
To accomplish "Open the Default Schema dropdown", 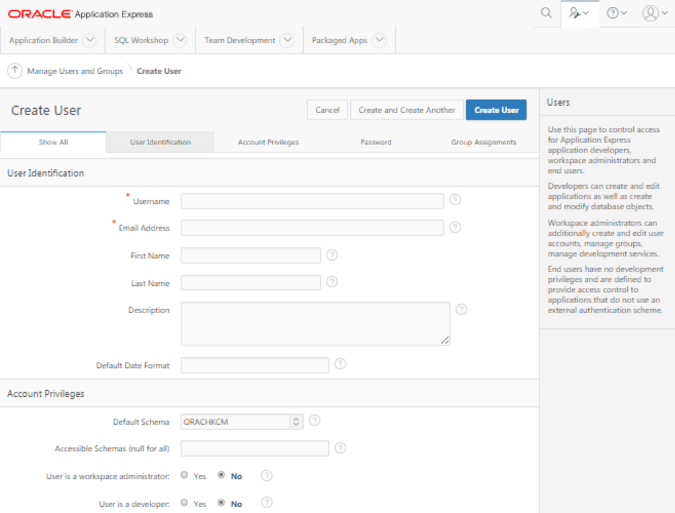I will [x=242, y=422].
